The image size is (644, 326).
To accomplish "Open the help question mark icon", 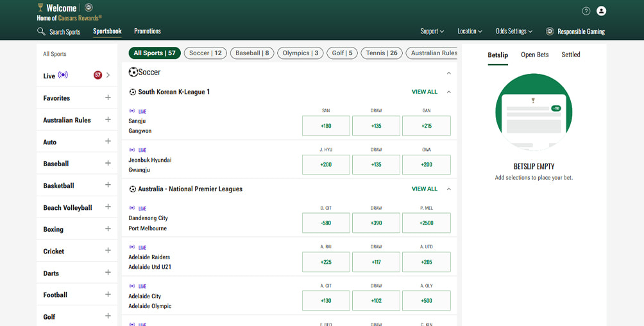I will click(586, 11).
